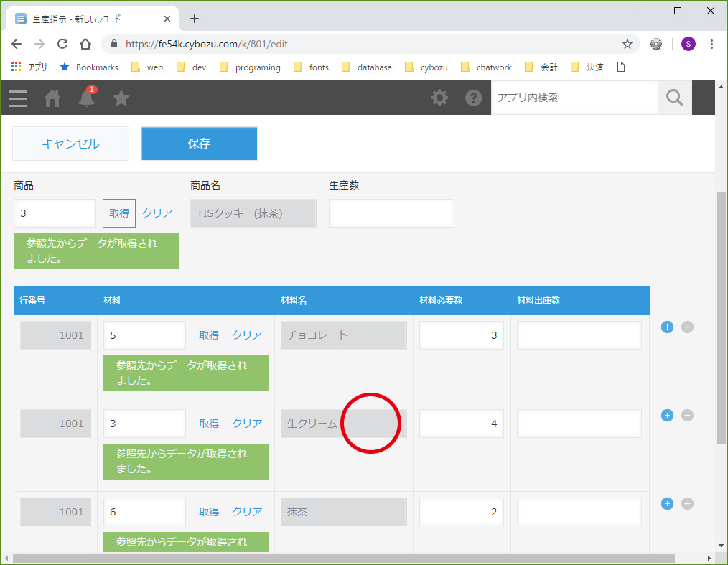Image resolution: width=728 pixels, height=565 pixels.
Task: Focus the 生産数 input field
Action: pyautogui.click(x=391, y=213)
